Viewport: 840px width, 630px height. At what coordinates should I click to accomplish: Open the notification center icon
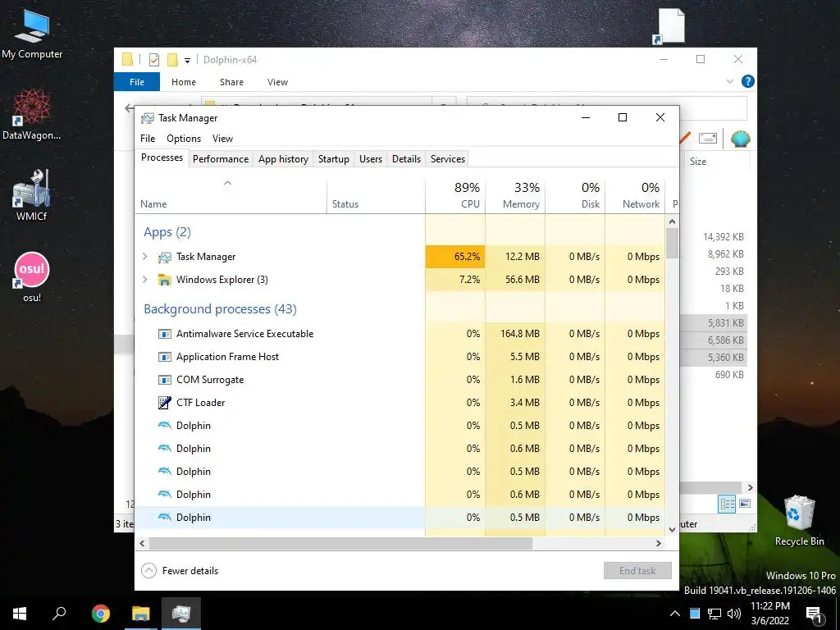tap(814, 614)
